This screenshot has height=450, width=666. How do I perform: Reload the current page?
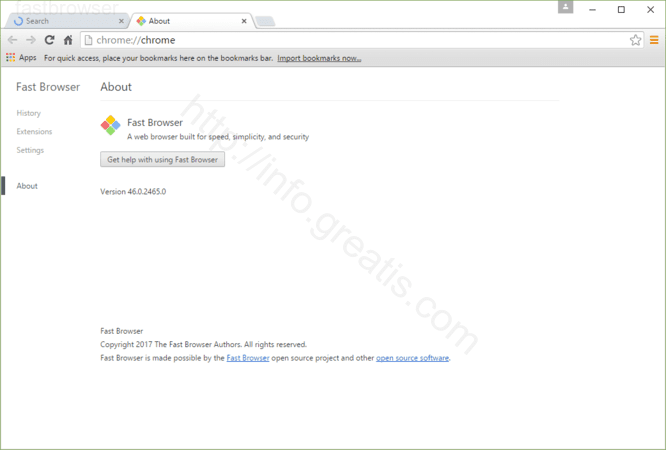(50, 40)
